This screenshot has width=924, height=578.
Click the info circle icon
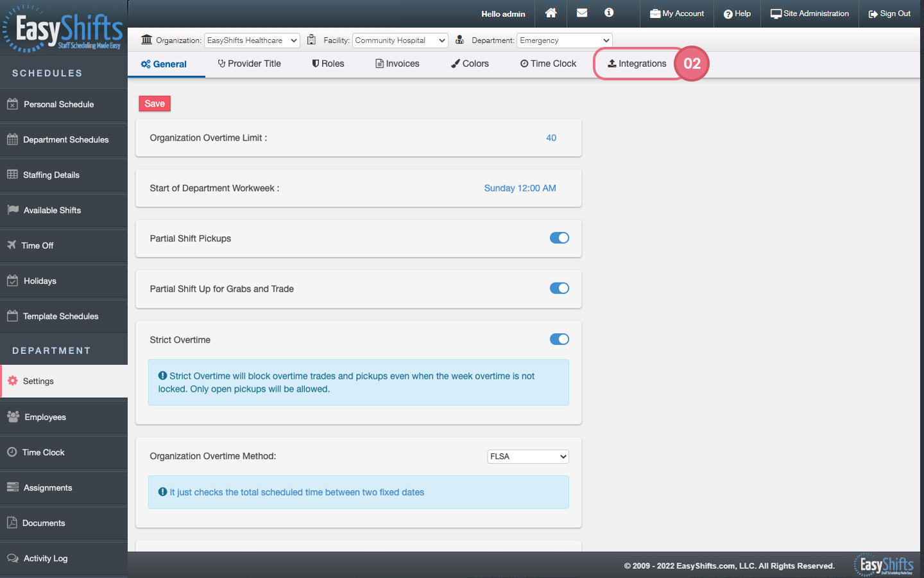point(609,13)
